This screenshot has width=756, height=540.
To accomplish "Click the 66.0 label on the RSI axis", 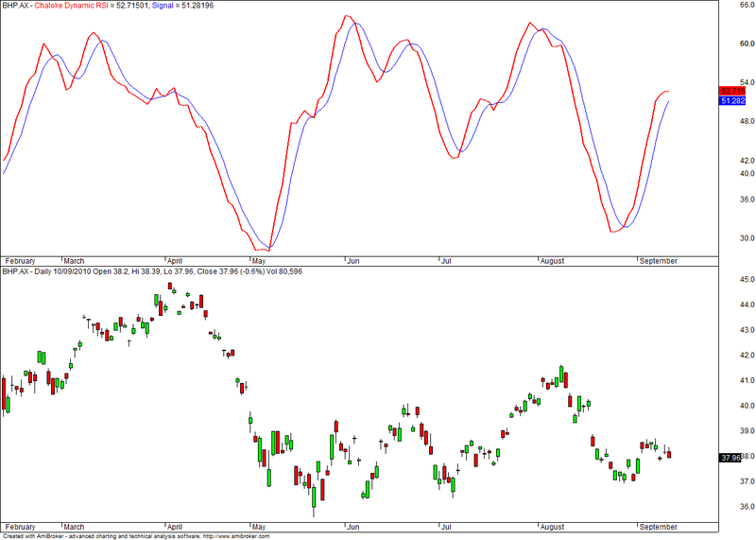I will tap(747, 5).
